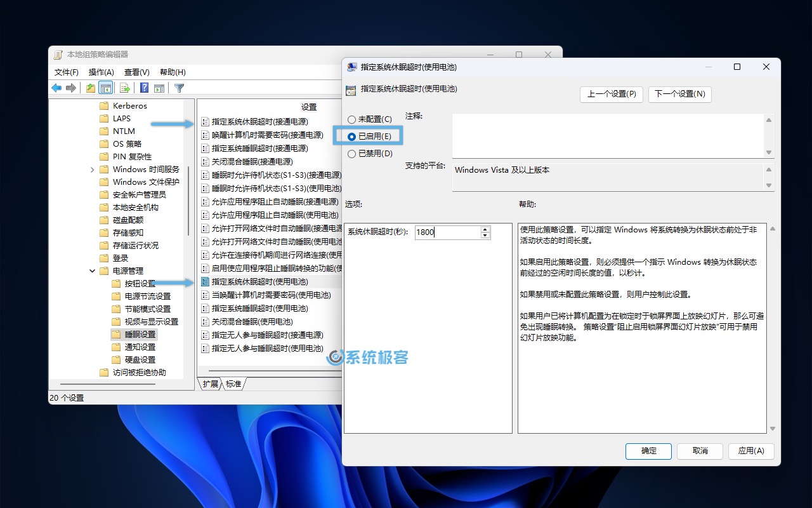
Task: Click policy icon beside 指定无人参与睡眠超时(接通电源)
Action: pos(205,335)
